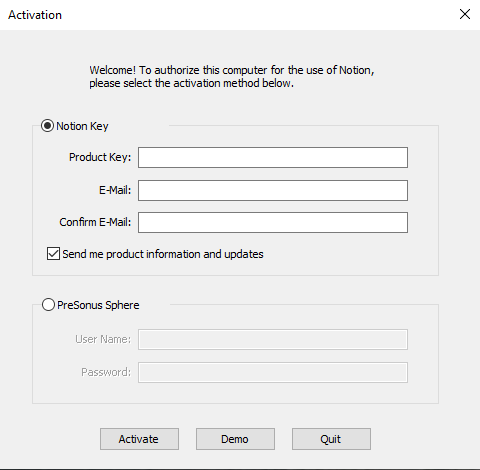Start the Demo mode button
480x470 pixels.
tap(235, 439)
